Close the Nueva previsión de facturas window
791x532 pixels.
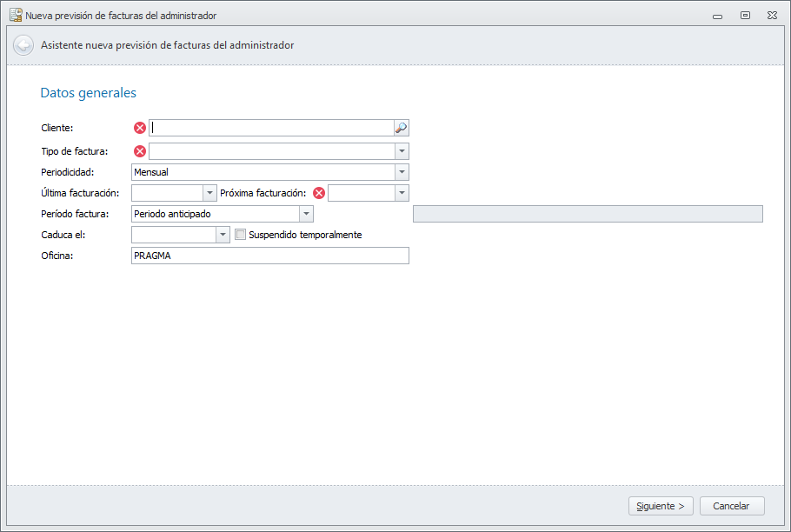click(x=771, y=15)
